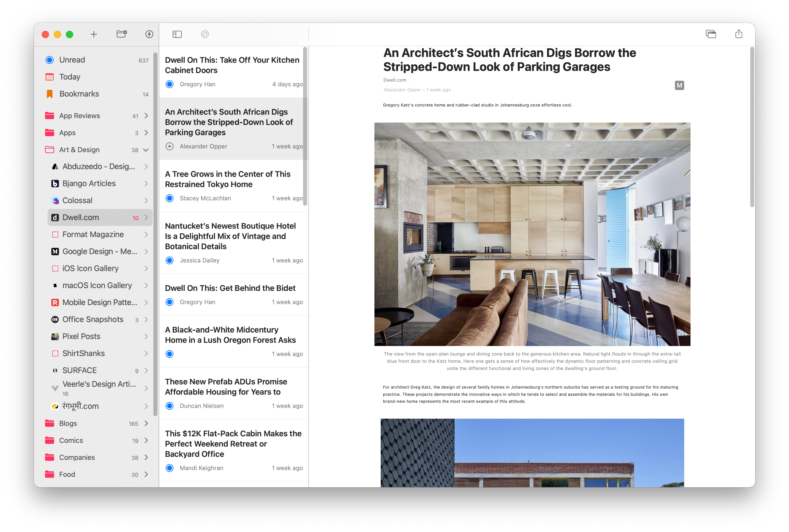Image resolution: width=789 pixels, height=532 pixels.
Task: Select the Pixel Posts feed
Action: click(x=100, y=336)
